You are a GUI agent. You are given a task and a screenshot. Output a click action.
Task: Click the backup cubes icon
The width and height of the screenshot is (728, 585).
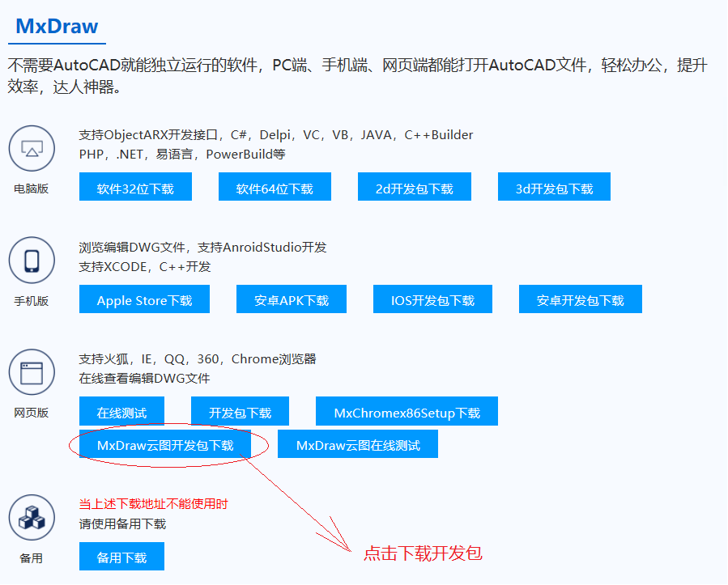[x=32, y=517]
